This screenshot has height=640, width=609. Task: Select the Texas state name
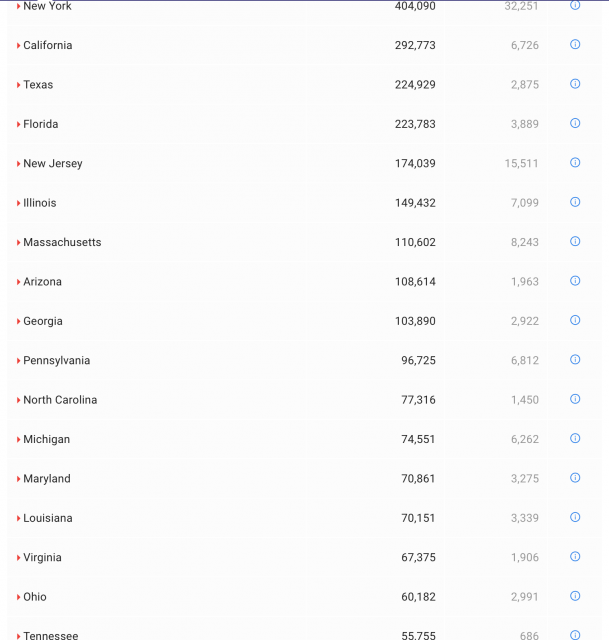point(38,85)
